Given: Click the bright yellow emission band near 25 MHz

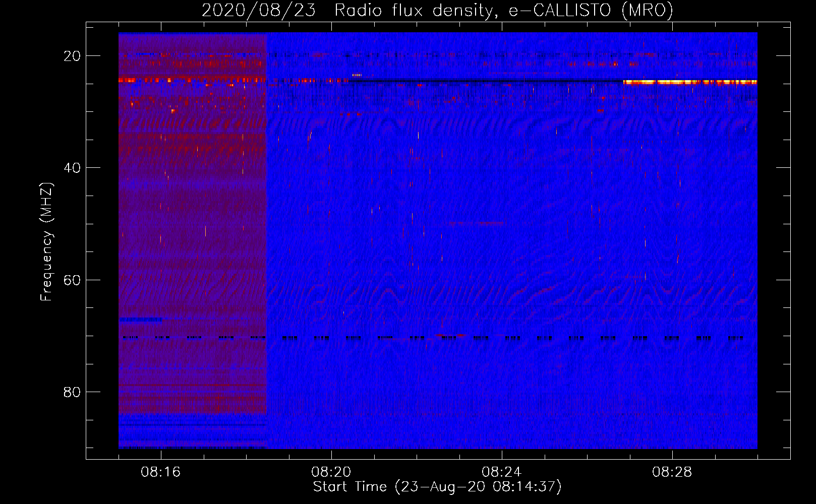Looking at the screenshot, I should point(690,82).
